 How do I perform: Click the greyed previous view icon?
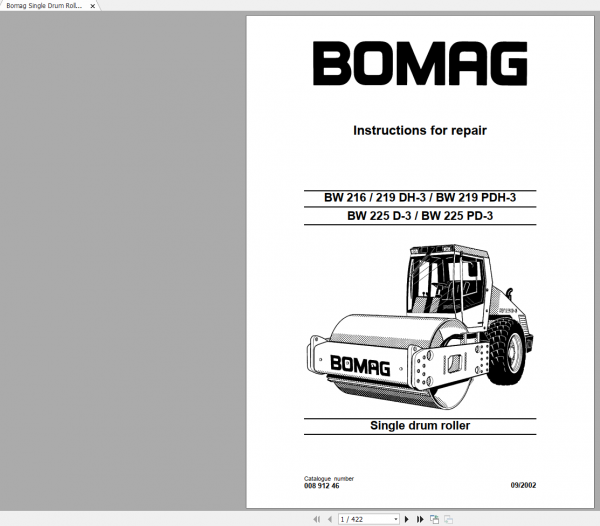[x=448, y=519]
